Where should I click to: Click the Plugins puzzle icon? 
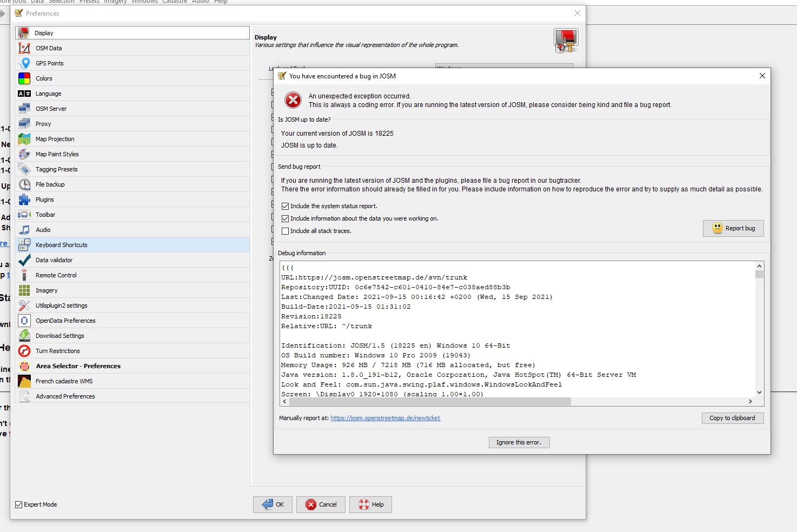tap(24, 199)
